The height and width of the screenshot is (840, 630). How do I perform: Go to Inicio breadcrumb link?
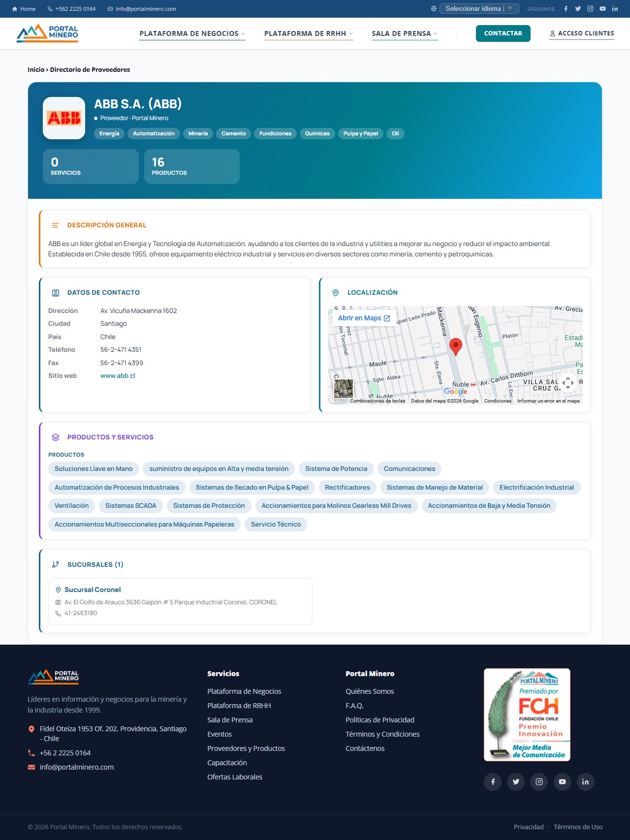[x=36, y=70]
